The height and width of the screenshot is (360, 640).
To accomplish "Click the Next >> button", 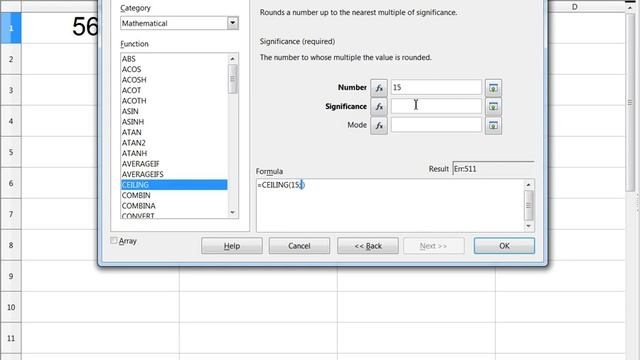I will (433, 246).
